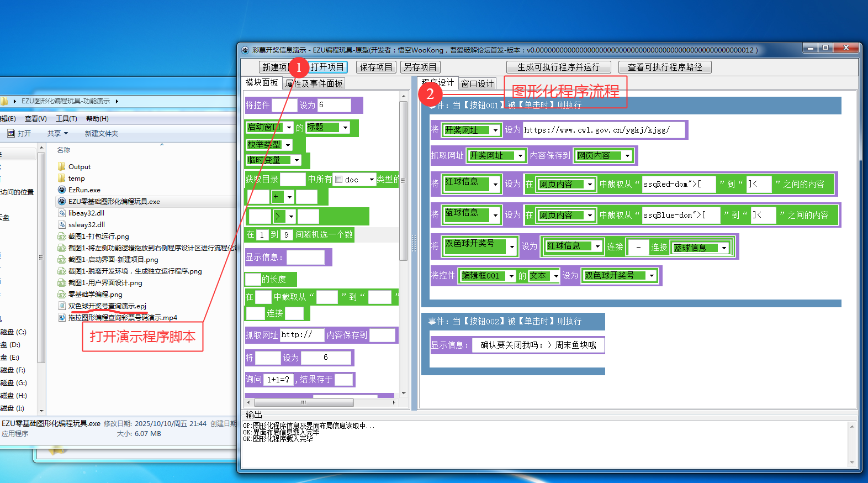Open the 启动窗口 dropdown
This screenshot has width=868, height=483.
pos(289,127)
